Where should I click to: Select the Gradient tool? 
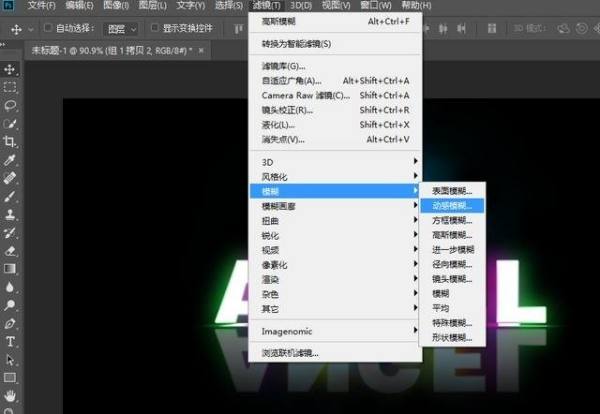point(10,269)
